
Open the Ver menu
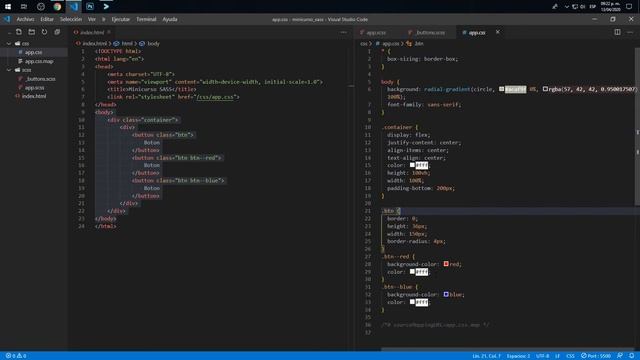[x=92, y=19]
